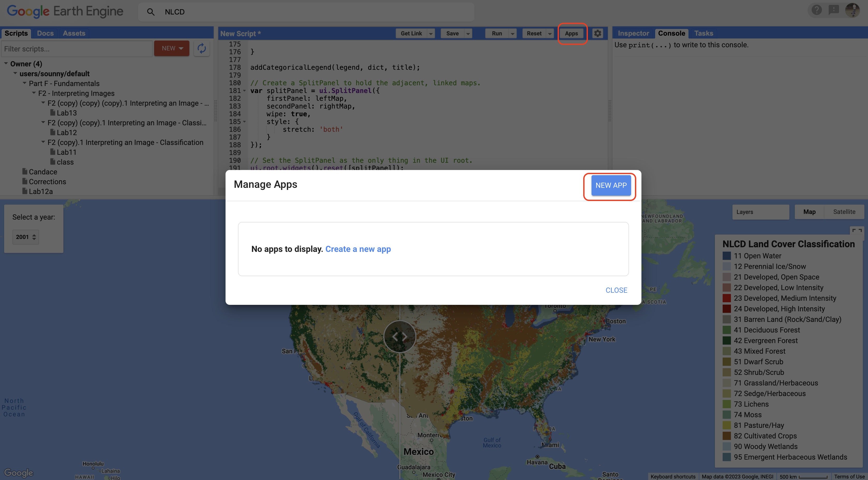Click the search magnifier icon
Screen dimensions: 868x480
[151, 12]
